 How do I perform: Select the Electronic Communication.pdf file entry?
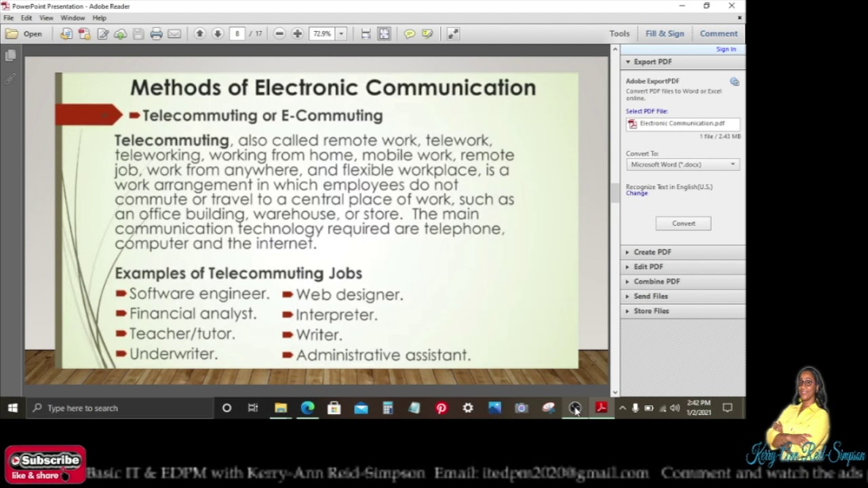point(682,123)
